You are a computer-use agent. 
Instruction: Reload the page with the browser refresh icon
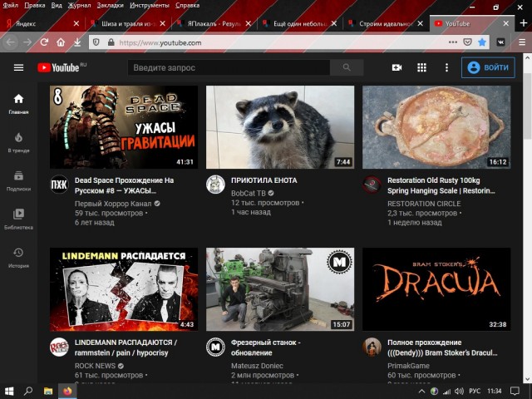click(x=44, y=42)
